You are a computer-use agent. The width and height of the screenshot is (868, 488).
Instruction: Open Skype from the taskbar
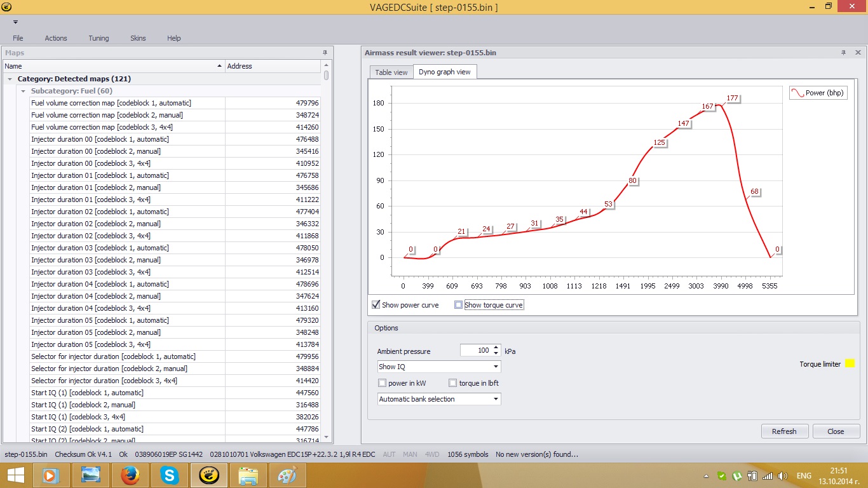coord(169,475)
